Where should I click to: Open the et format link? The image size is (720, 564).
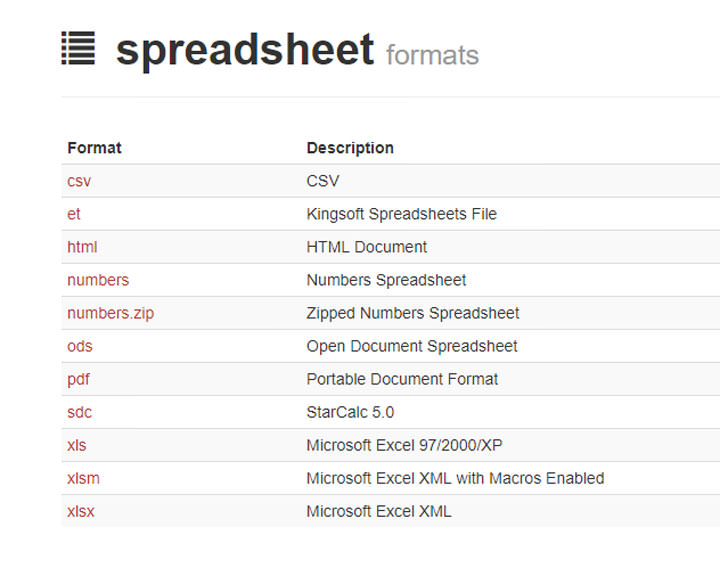[74, 214]
